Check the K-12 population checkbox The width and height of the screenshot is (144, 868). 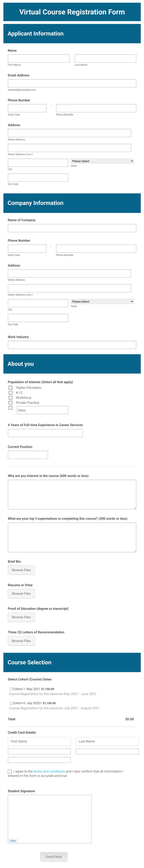pyautogui.click(x=10, y=393)
